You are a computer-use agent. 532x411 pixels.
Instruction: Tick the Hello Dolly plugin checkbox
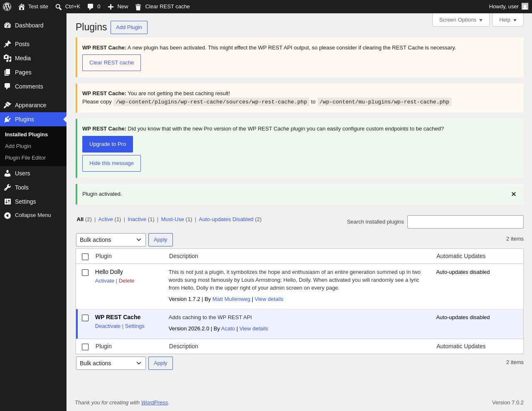coord(85,273)
